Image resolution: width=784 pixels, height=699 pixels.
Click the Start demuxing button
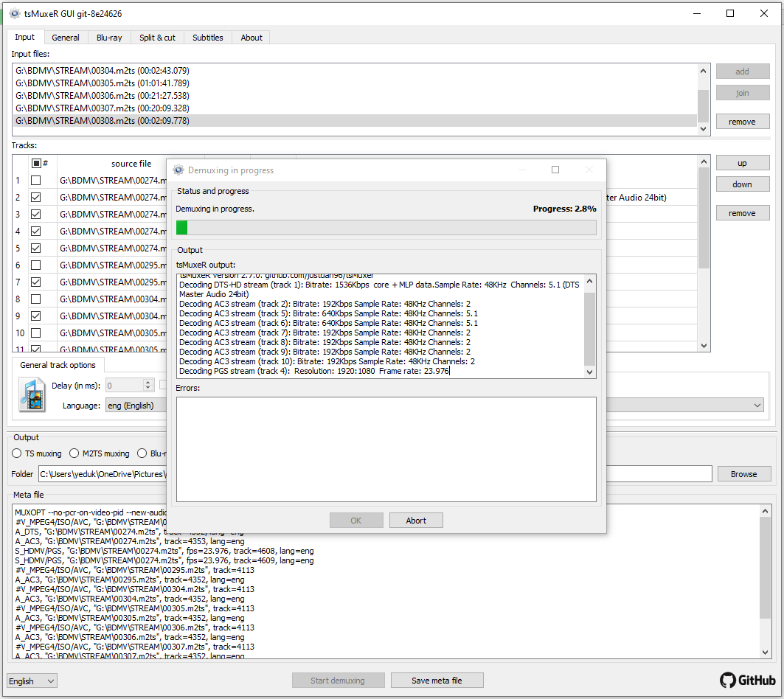point(338,681)
